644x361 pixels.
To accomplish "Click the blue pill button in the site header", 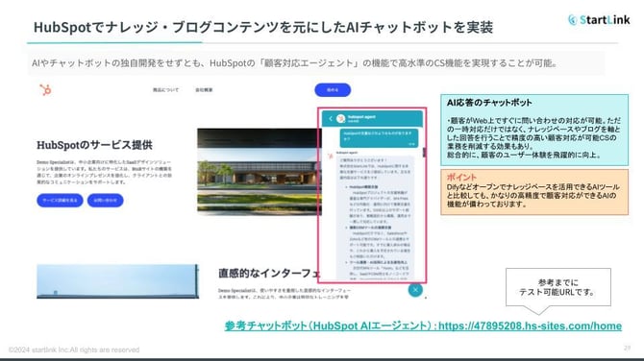I will [x=333, y=90].
